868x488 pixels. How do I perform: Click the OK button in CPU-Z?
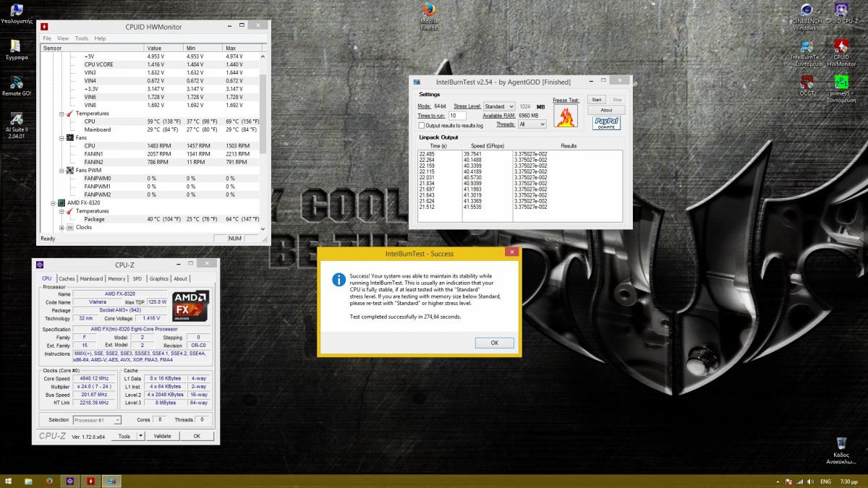click(197, 436)
